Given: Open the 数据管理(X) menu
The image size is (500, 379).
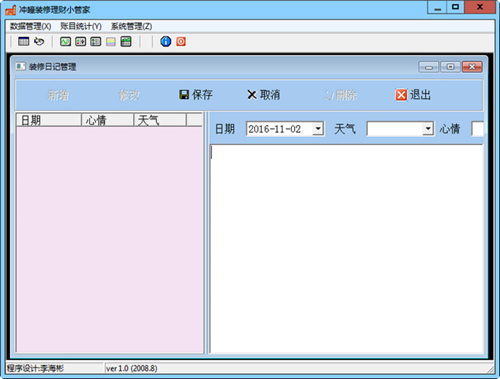Looking at the screenshot, I should [x=30, y=26].
